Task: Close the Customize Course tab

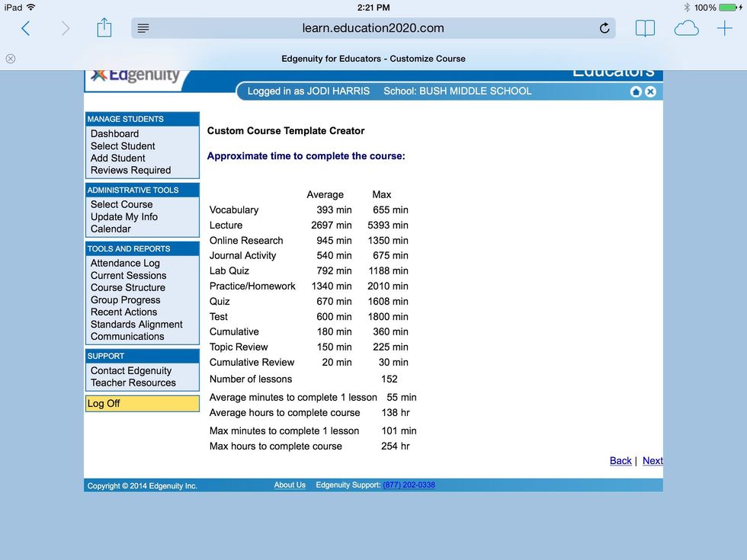Action: (x=11, y=59)
